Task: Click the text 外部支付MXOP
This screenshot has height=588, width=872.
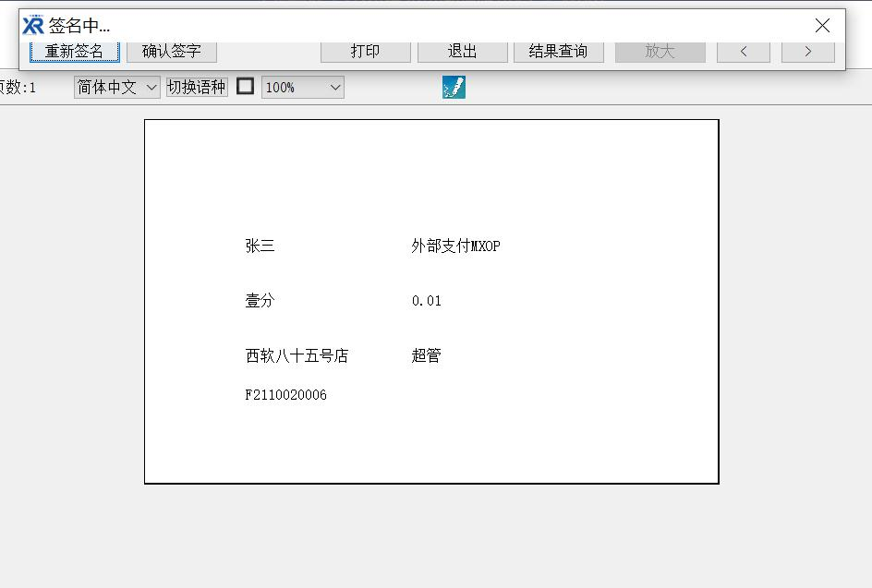Action: 455,246
